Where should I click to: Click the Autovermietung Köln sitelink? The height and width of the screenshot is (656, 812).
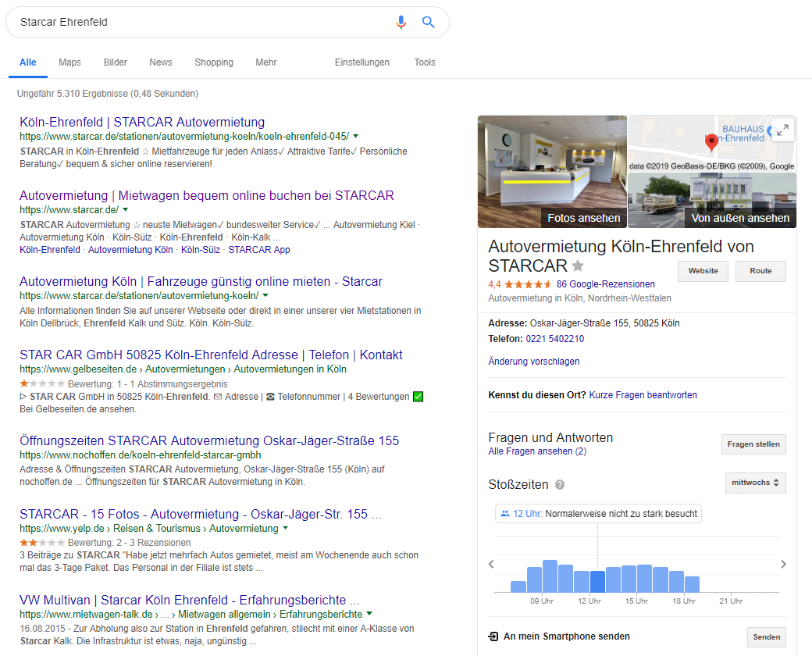tap(130, 250)
